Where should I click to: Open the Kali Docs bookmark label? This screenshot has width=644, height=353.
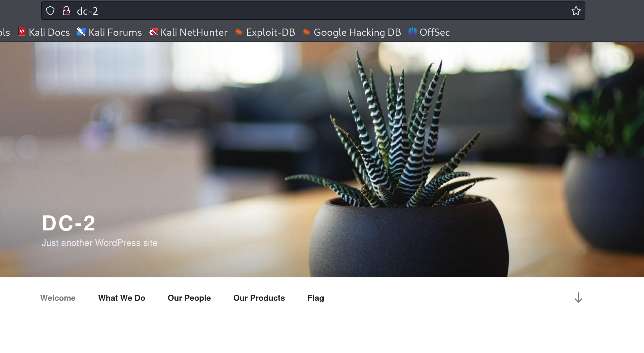[49, 32]
